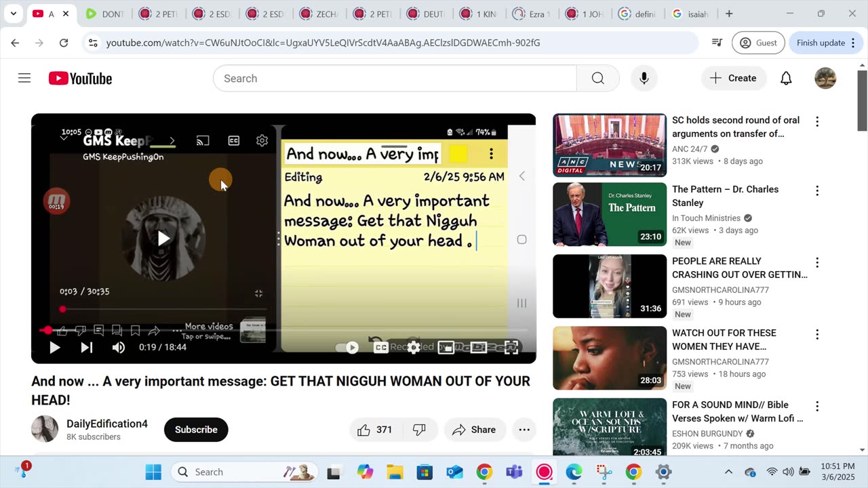Open WATCH OUT FOR THESE WOMEN title

pos(724,340)
